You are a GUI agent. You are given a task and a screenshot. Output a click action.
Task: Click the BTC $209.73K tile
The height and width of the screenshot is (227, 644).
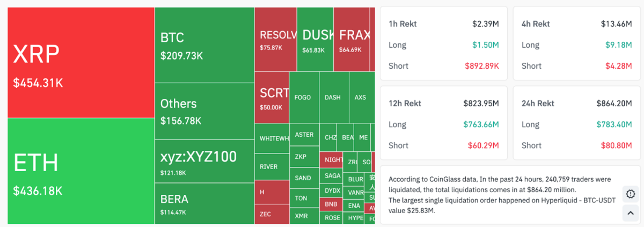204,45
